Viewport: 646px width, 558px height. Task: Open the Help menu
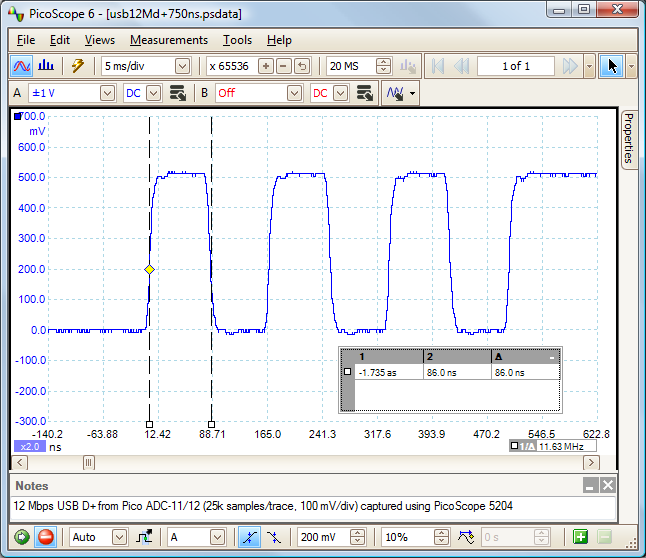[x=279, y=40]
